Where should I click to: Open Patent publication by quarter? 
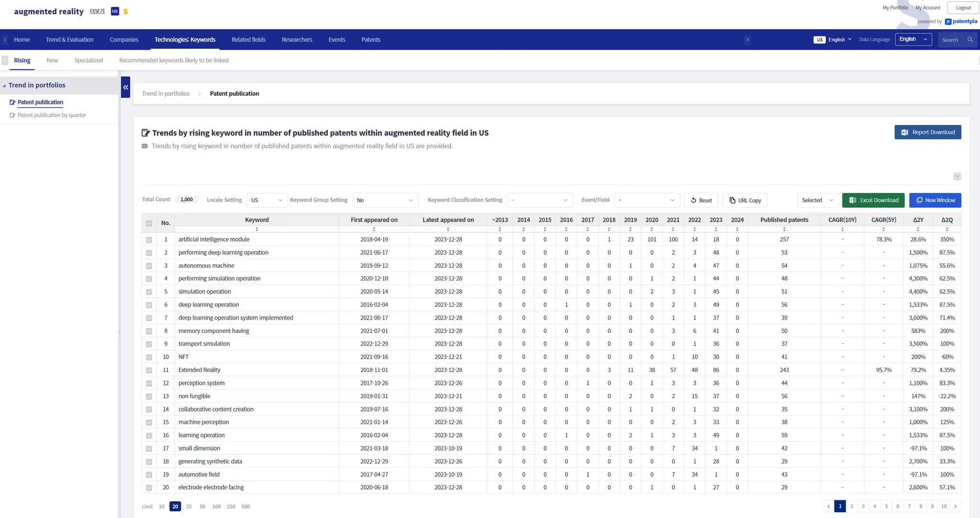[x=52, y=115]
